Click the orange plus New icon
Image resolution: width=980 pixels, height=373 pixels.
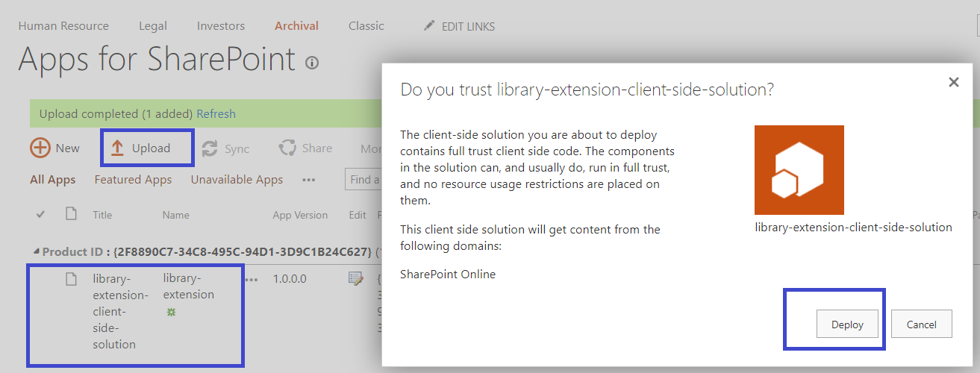40,148
